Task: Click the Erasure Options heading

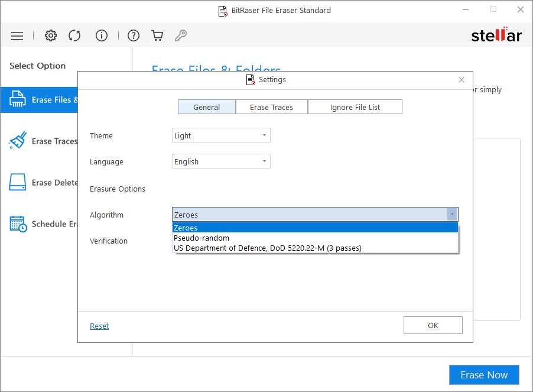Action: (x=117, y=189)
